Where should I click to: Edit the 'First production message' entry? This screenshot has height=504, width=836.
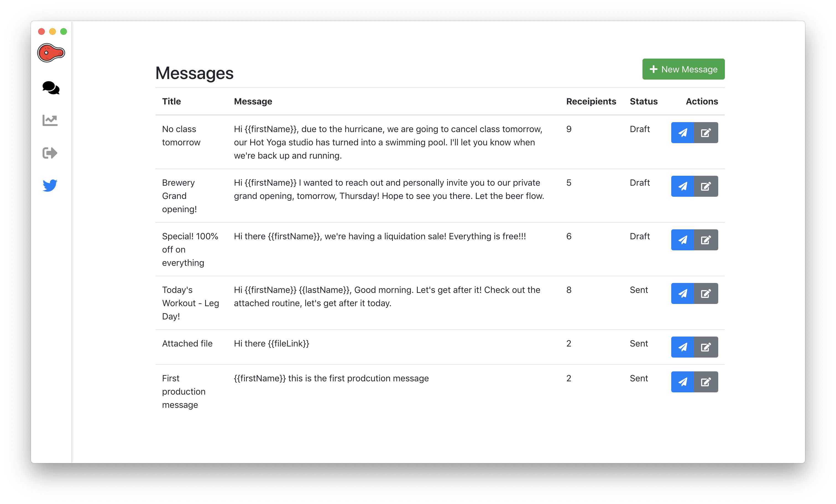point(706,382)
